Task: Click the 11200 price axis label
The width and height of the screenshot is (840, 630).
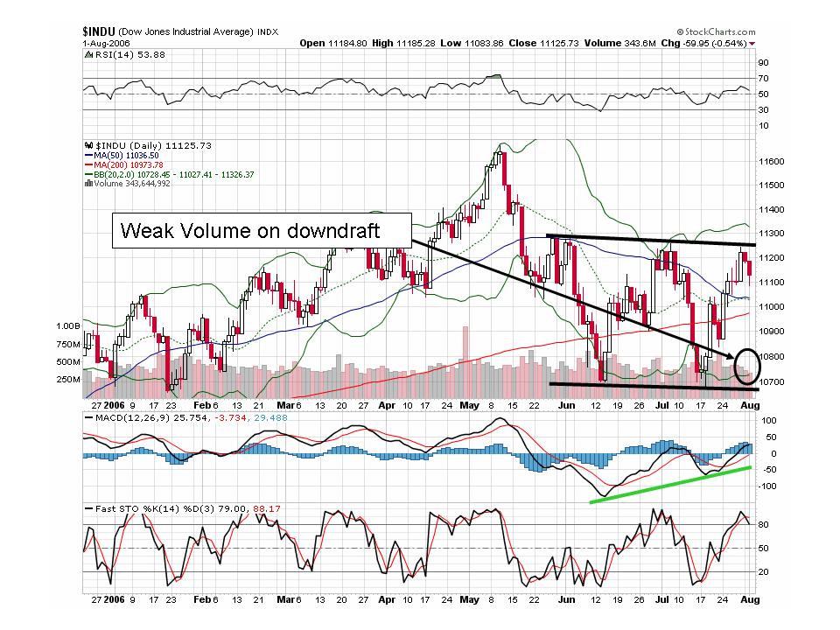Action: 772,258
